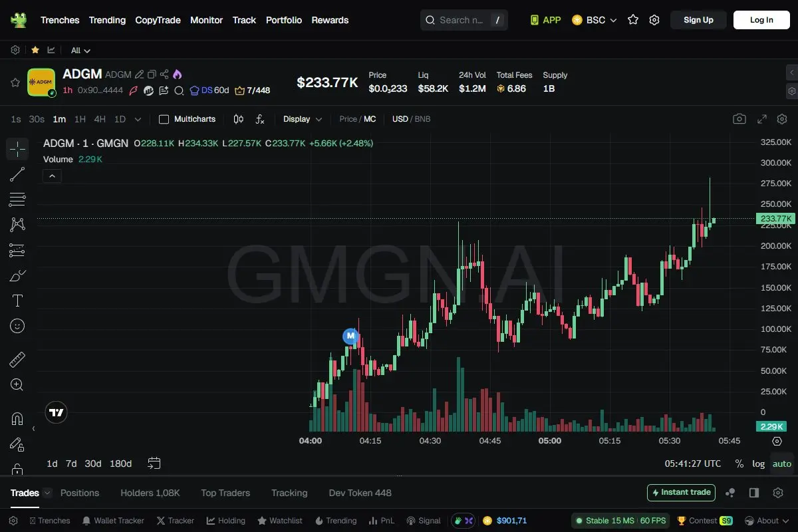Viewport: 798px width, 532px height.
Task: Favorite the ADGM token with star
Action: coord(15,82)
